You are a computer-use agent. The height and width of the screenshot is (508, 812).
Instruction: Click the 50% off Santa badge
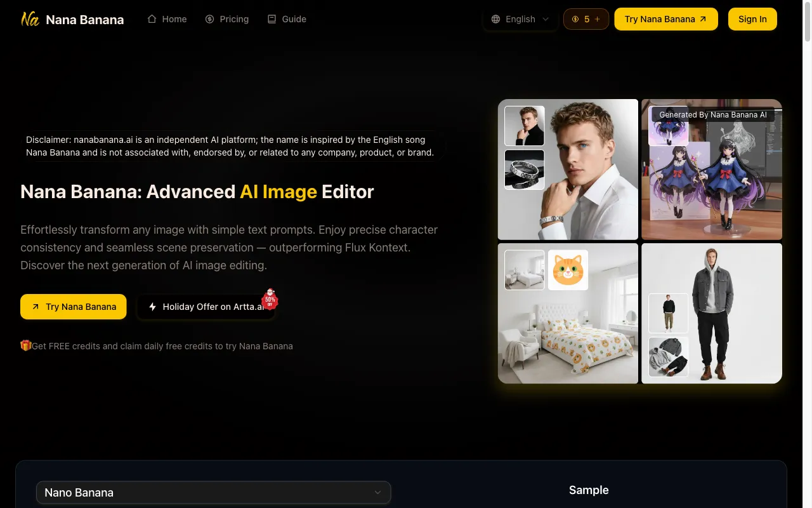click(270, 298)
